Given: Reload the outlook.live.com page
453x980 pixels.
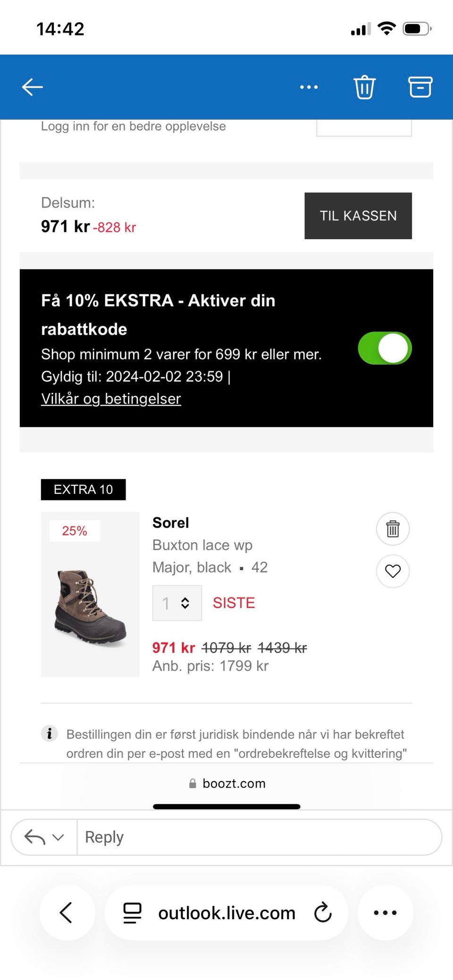Looking at the screenshot, I should coord(323,913).
